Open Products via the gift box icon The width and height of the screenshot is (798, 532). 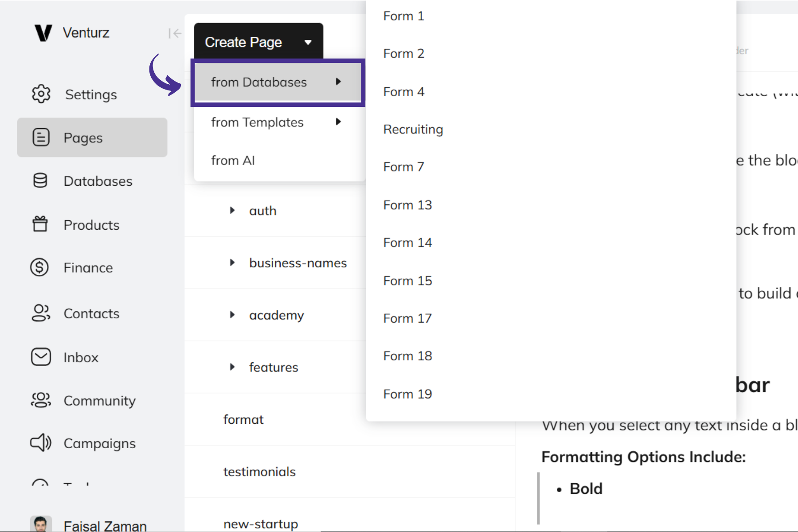pos(40,224)
